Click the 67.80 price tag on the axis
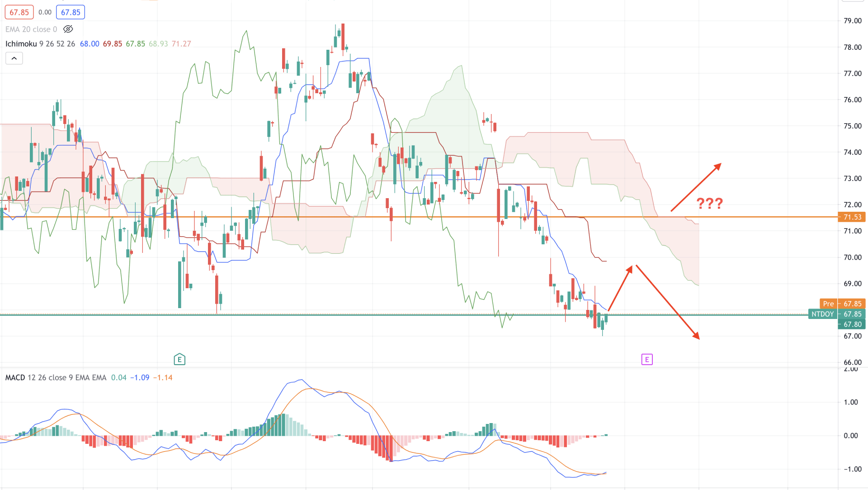Screen dimensions: 868x490 [x=852, y=324]
